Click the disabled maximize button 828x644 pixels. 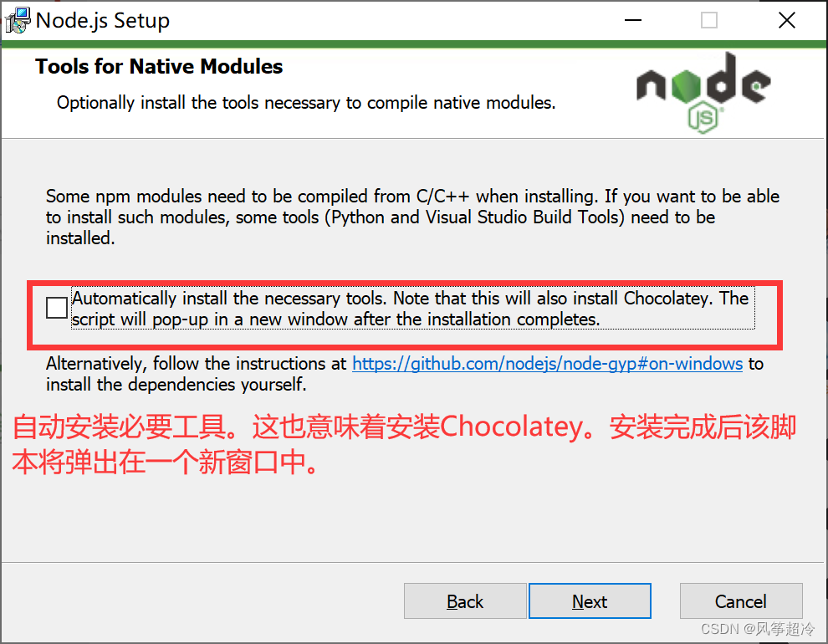click(x=708, y=21)
